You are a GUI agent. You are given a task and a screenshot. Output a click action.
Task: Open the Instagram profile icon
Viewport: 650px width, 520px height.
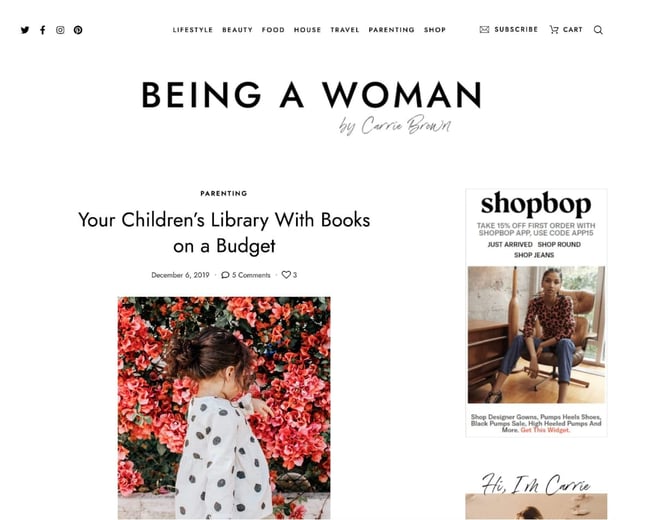coord(60,30)
